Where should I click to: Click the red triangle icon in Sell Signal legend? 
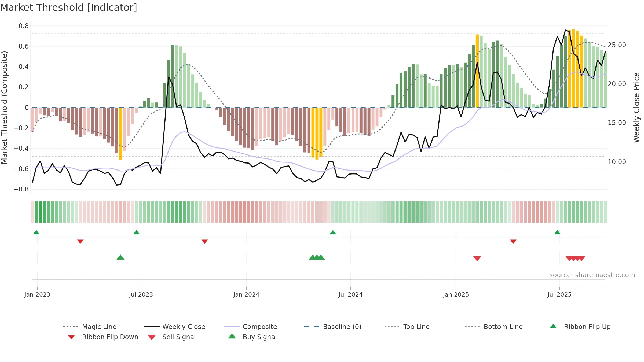pos(152,337)
